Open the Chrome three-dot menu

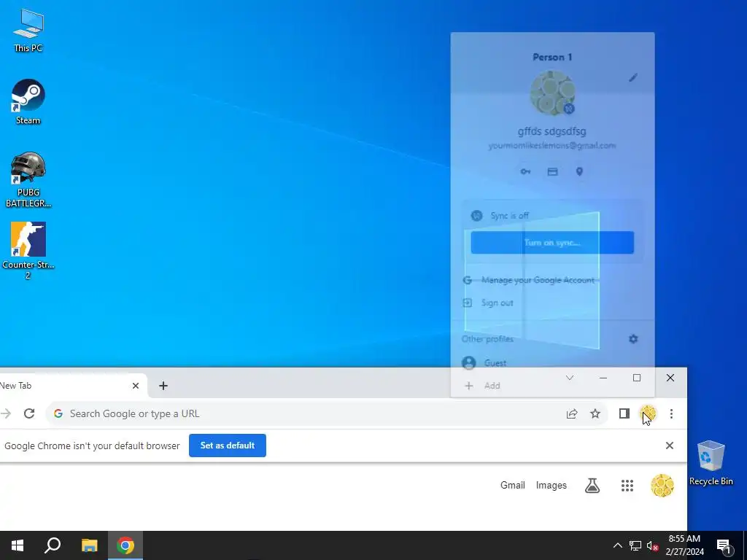(x=671, y=414)
